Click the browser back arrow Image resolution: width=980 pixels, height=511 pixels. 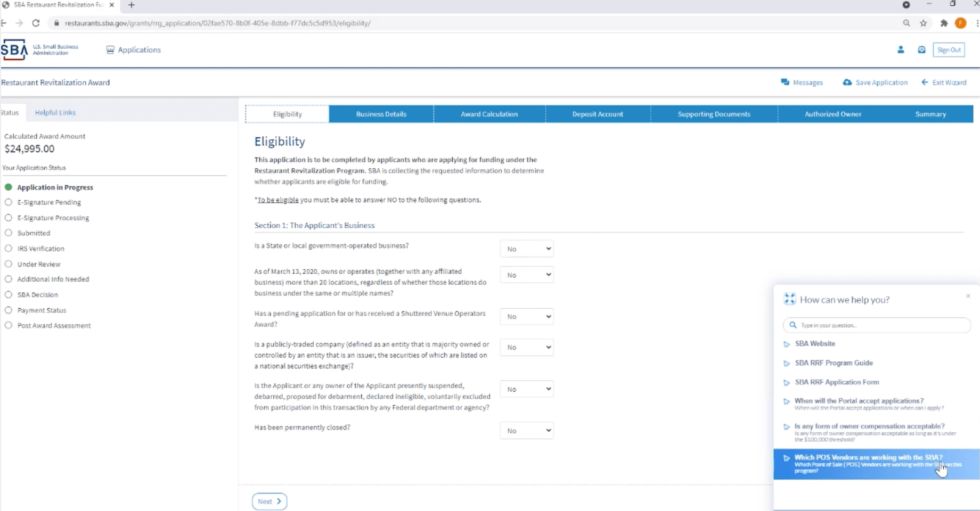pyautogui.click(x=4, y=23)
